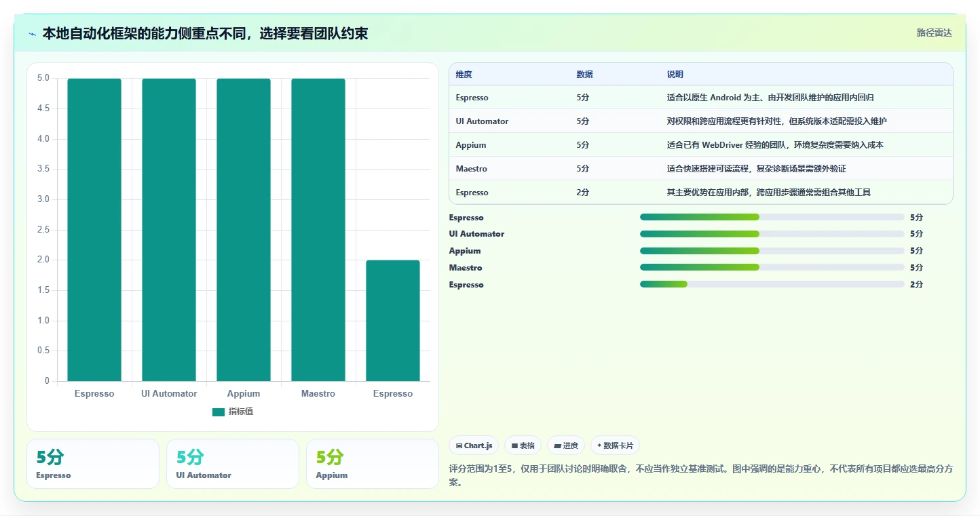This screenshot has width=980, height=516.
Task: Click the UI Automator bar in the chart
Action: click(169, 230)
